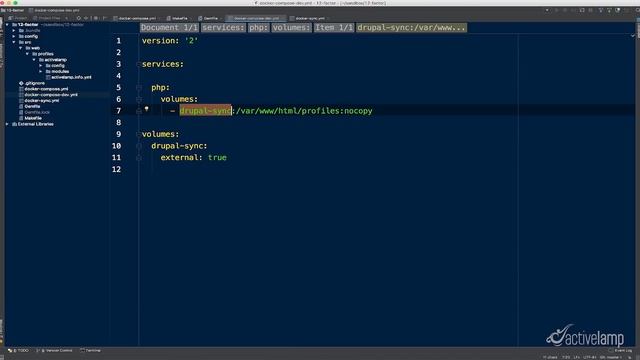Open the docker-sync.yml editor tab
The width and height of the screenshot is (640, 360).
tap(310, 18)
